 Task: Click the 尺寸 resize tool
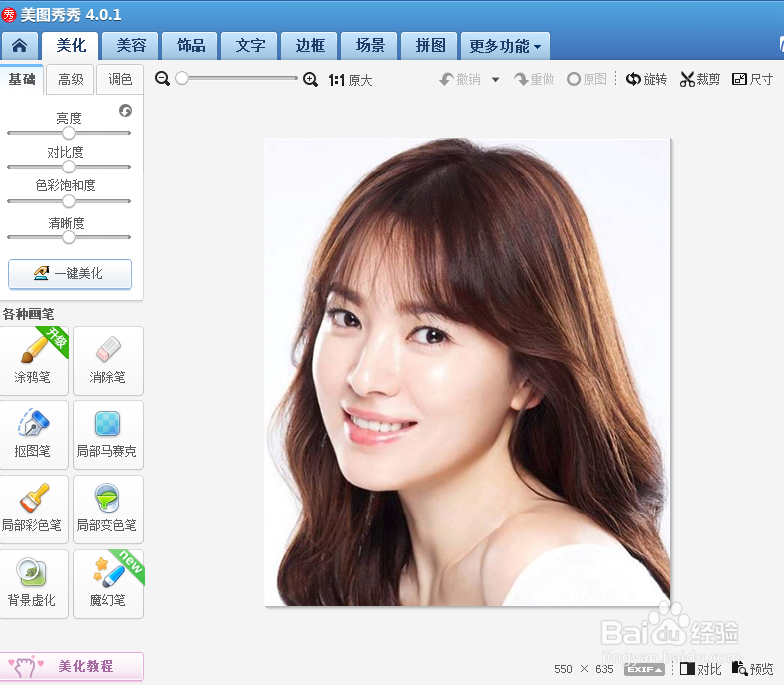[752, 79]
